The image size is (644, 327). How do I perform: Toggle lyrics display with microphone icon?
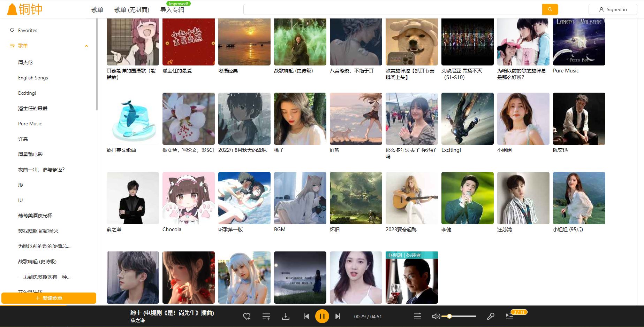pos(491,317)
